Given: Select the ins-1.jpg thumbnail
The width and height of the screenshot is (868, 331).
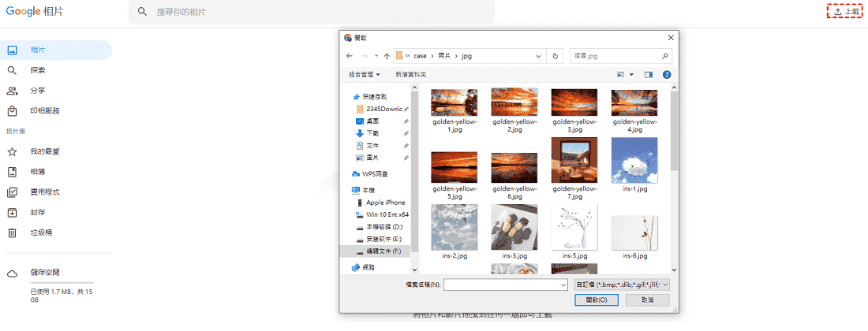Looking at the screenshot, I should tap(634, 165).
